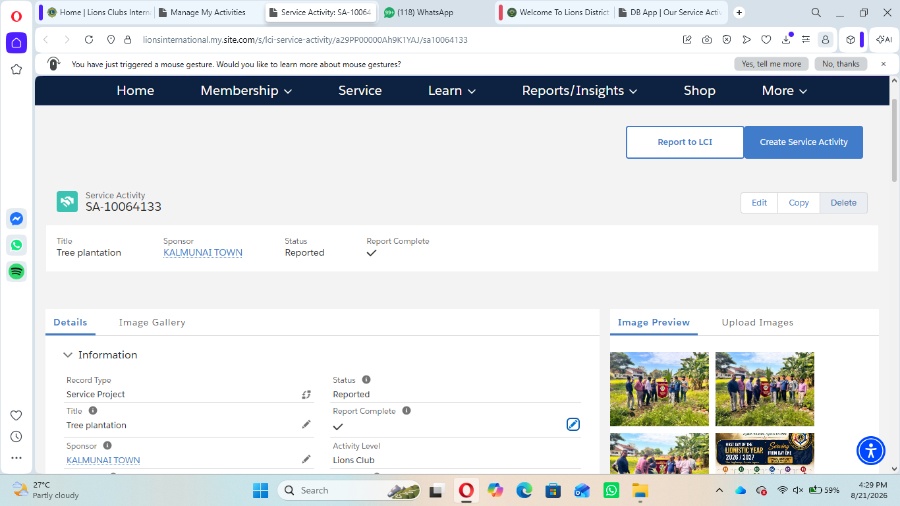Viewport: 900px width, 506px height.
Task: Search tabs with the magnifier icon
Action: coord(816,13)
